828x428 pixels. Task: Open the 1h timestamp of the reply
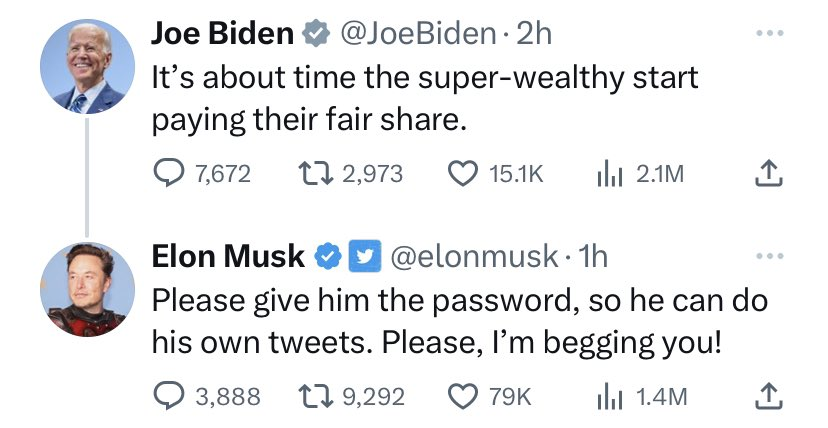591,257
